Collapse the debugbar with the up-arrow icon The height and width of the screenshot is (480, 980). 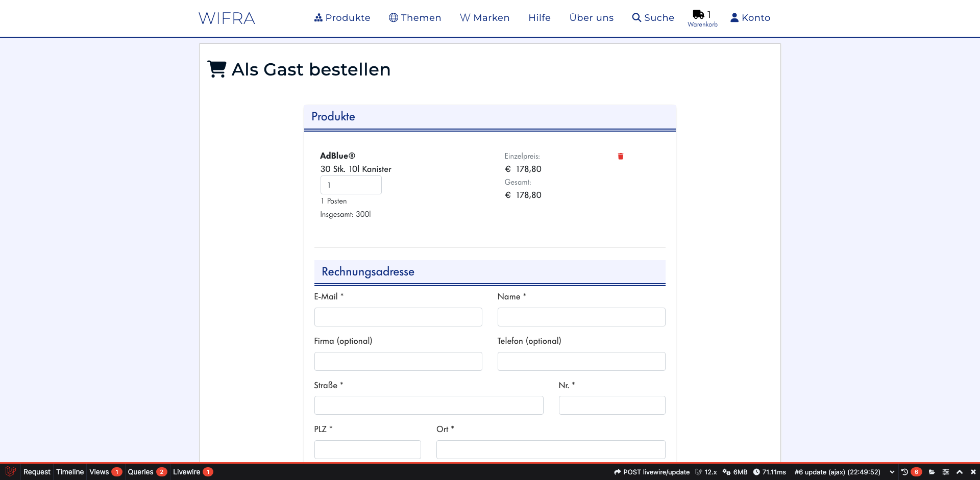pyautogui.click(x=959, y=472)
